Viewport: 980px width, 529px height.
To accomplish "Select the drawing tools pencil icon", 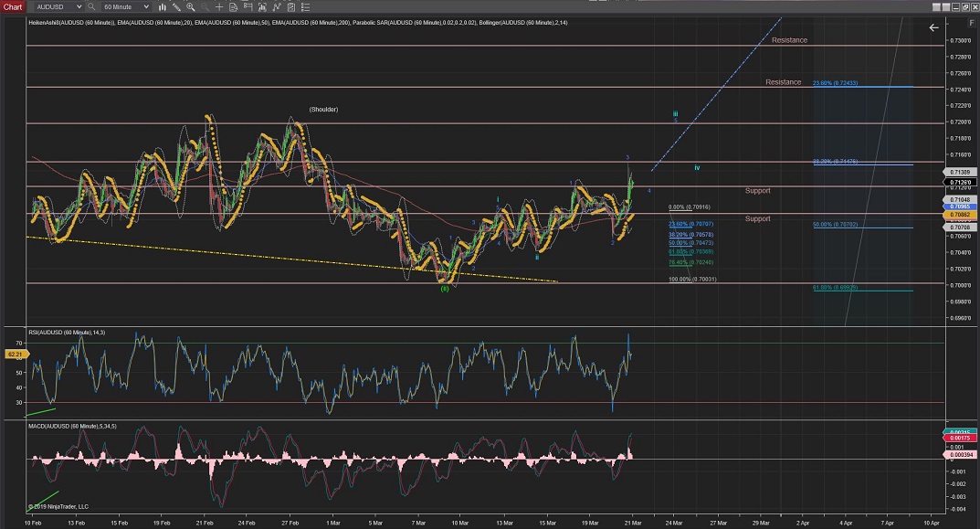I will pyautogui.click(x=175, y=6).
